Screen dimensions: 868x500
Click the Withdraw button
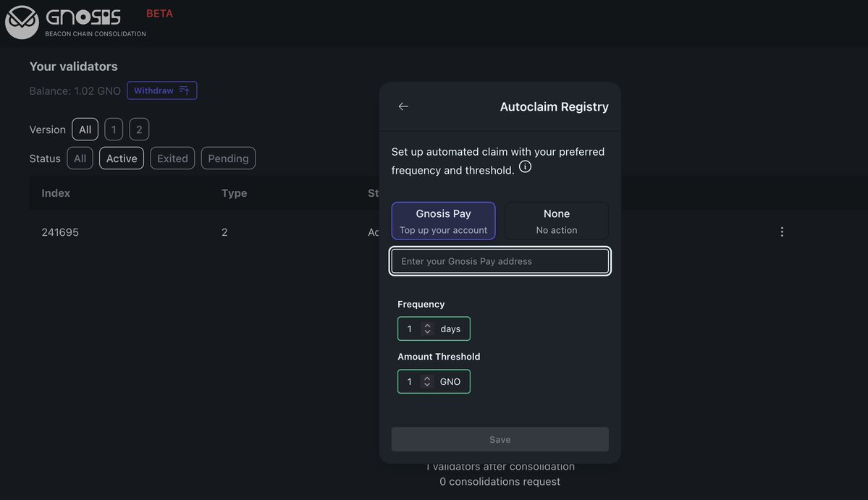point(161,90)
